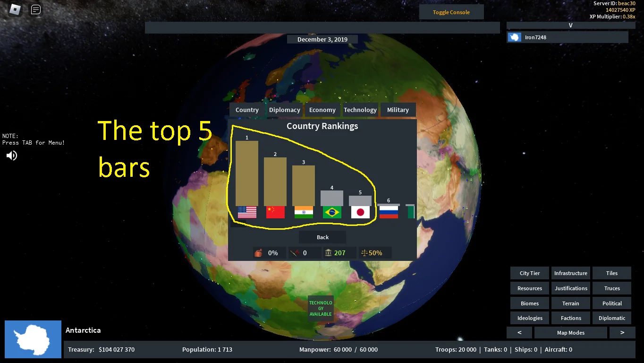Screen dimensions: 644x363
Task: Go to next map mode arrow
Action: (622, 333)
